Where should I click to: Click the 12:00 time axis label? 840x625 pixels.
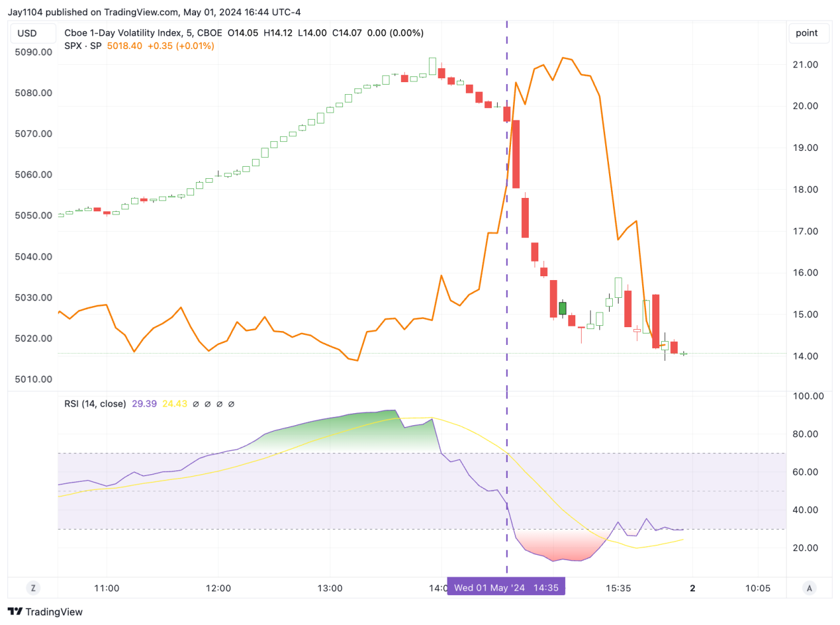[x=218, y=588]
